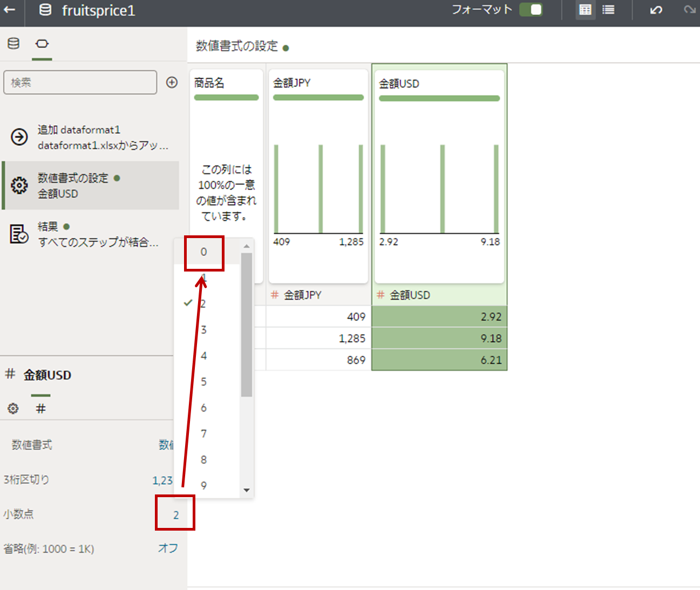Click the 金額USD cell 2.92

439,317
